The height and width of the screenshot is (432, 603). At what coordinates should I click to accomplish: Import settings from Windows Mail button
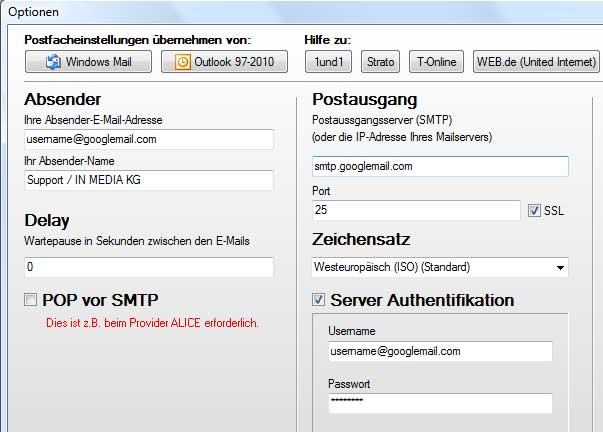[88, 62]
